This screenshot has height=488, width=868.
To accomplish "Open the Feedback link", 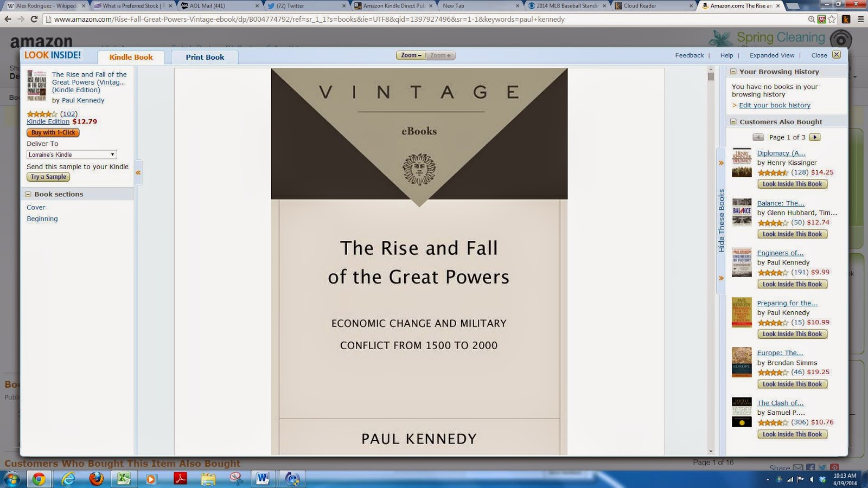I will (x=689, y=55).
